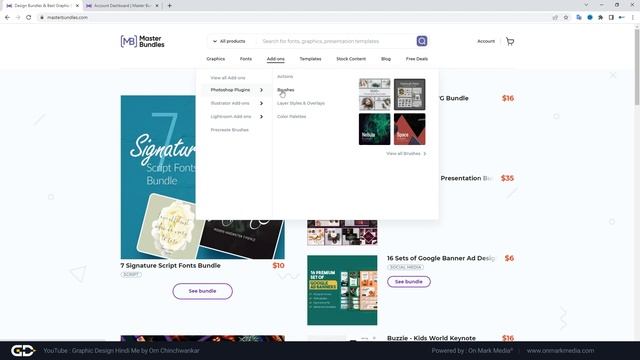The width and height of the screenshot is (640, 360).
Task: Choose Brushes in the submenu
Action: coord(285,90)
